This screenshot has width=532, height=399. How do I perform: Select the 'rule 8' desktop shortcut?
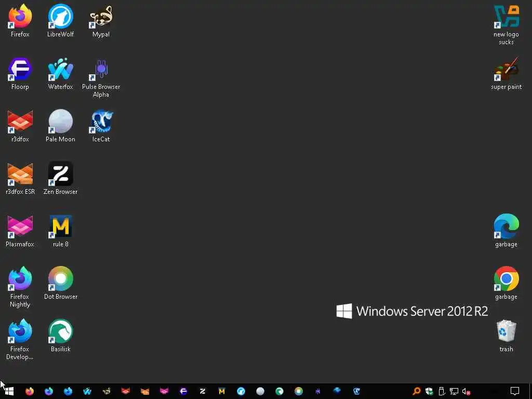click(60, 231)
